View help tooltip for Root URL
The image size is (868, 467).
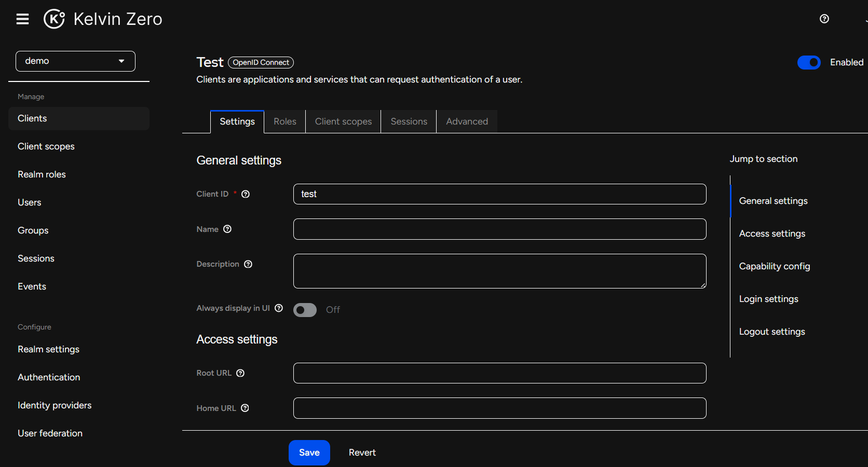pos(240,373)
